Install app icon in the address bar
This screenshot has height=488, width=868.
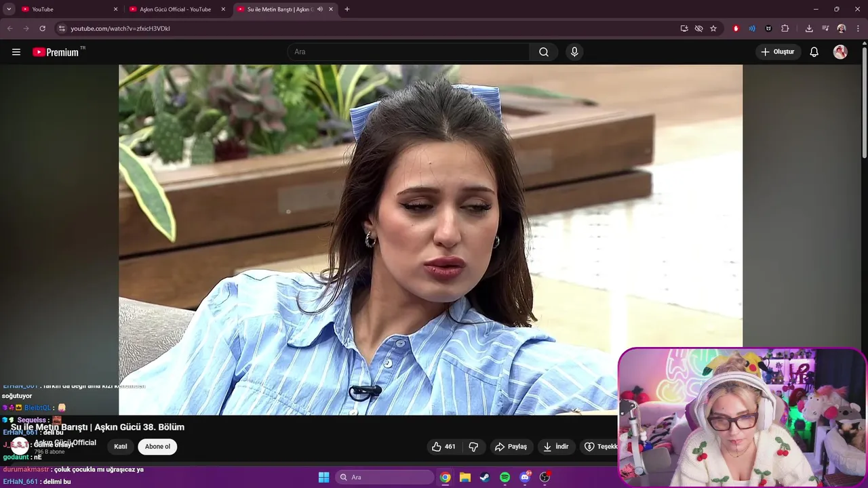click(684, 28)
